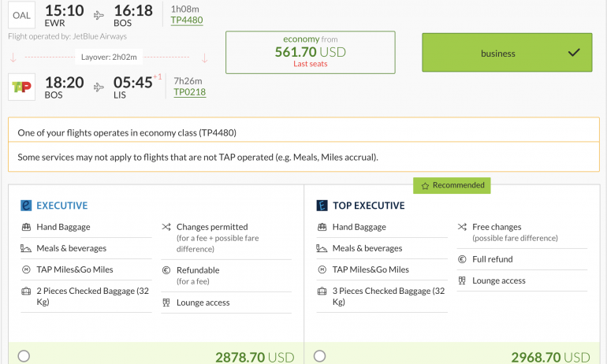Click the Executive Hand Baggage icon
The image size is (607, 364).
(x=27, y=227)
